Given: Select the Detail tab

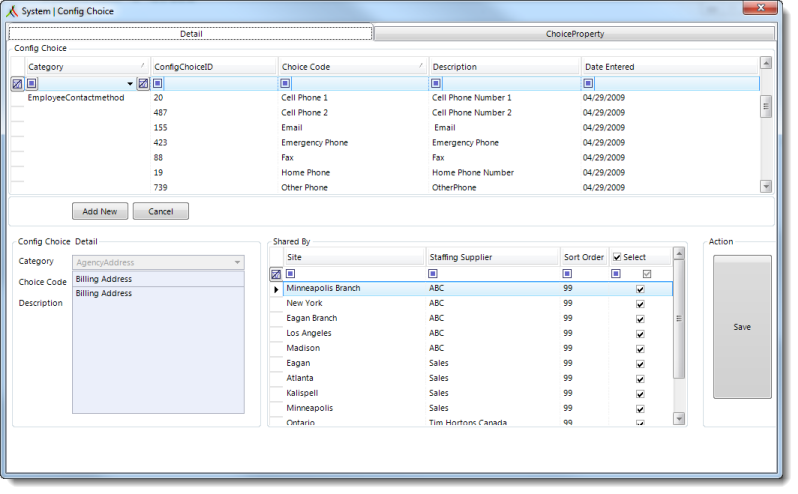Looking at the screenshot, I should coord(191,33).
